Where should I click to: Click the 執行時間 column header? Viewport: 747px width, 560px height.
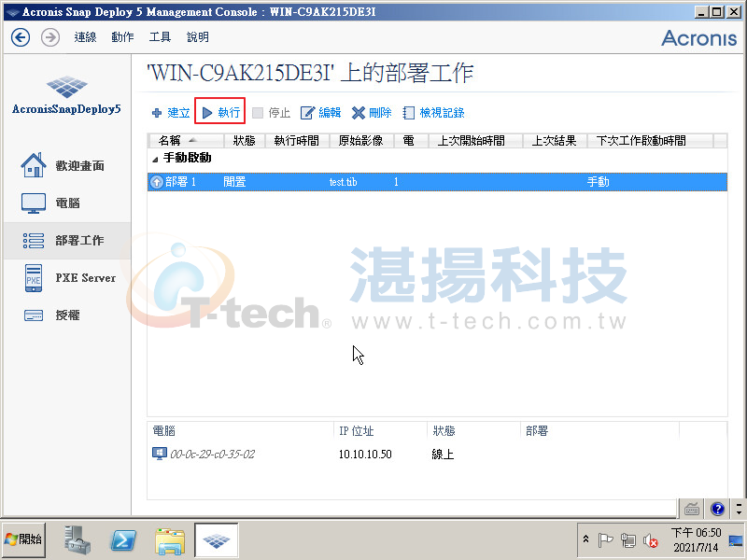click(x=297, y=141)
